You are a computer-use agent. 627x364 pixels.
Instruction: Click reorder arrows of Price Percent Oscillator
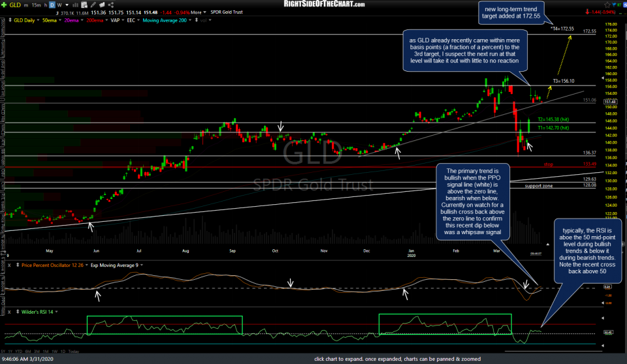(x=18, y=265)
